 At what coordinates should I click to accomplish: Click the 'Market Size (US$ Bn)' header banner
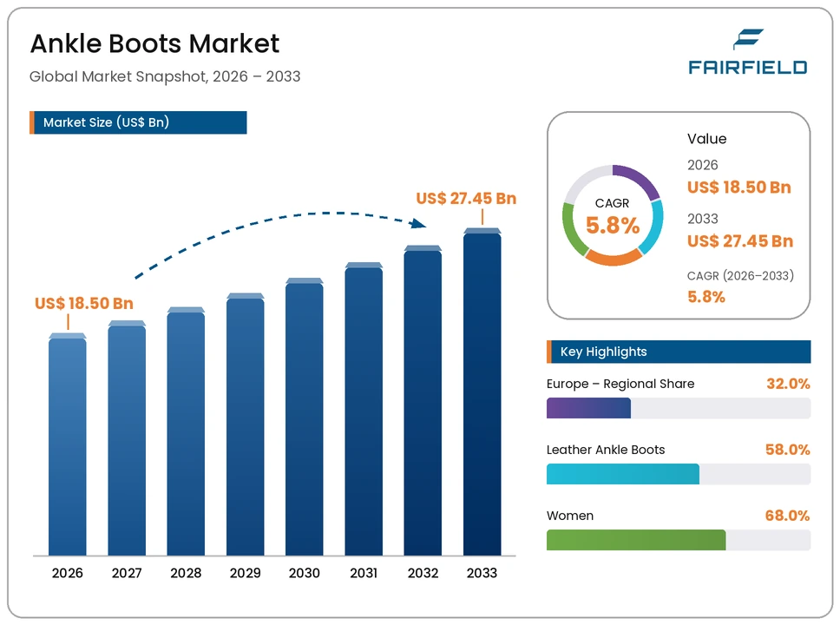point(138,122)
